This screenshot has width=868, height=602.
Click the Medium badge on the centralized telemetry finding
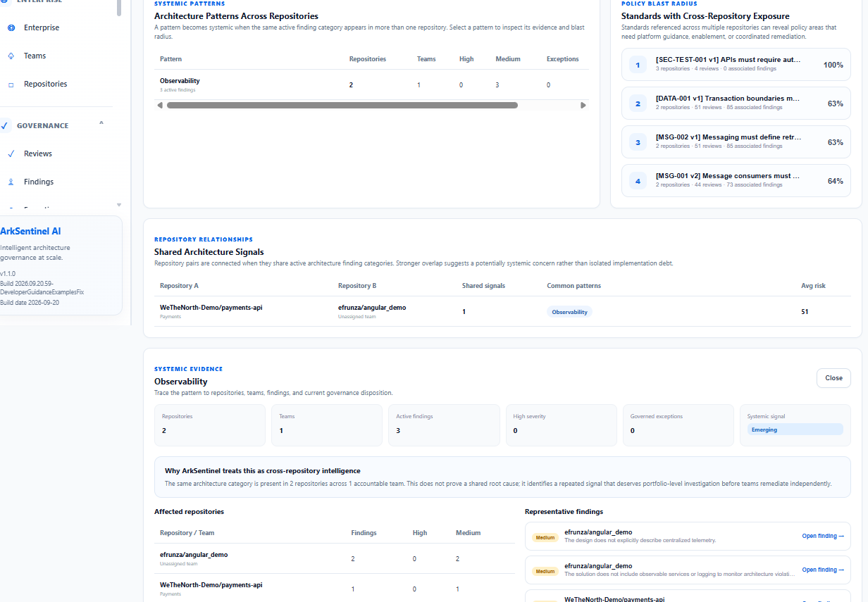pos(545,537)
